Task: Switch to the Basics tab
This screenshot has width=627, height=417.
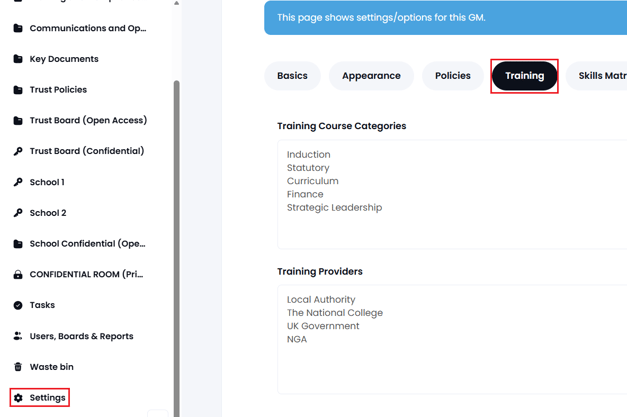Action: (292, 76)
